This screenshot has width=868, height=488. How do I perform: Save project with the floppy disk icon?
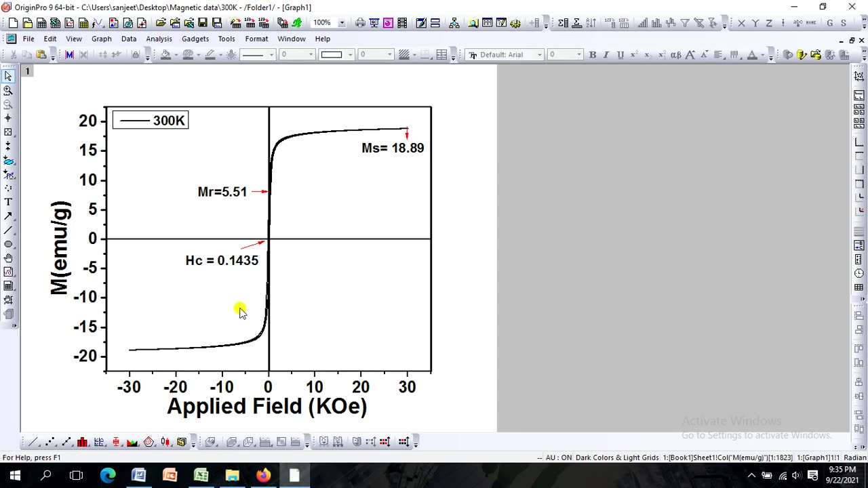pyautogui.click(x=203, y=23)
